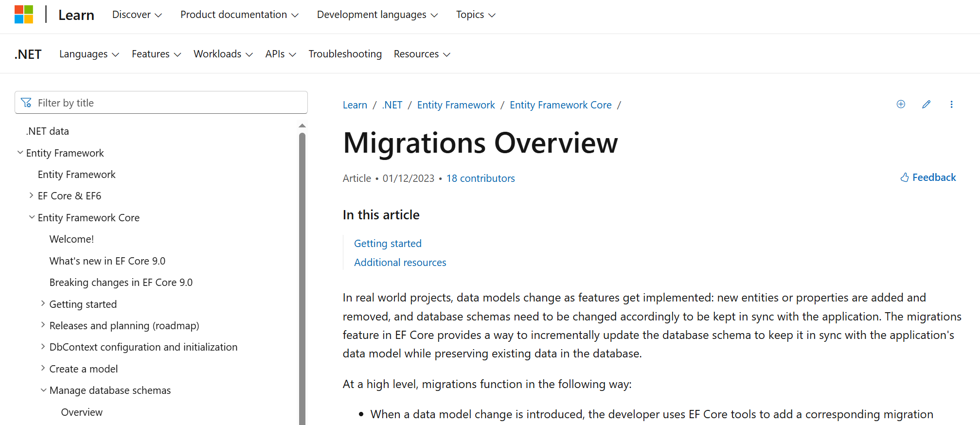The image size is (980, 425).
Task: Click the .NET breadcrumb link
Action: coord(392,105)
